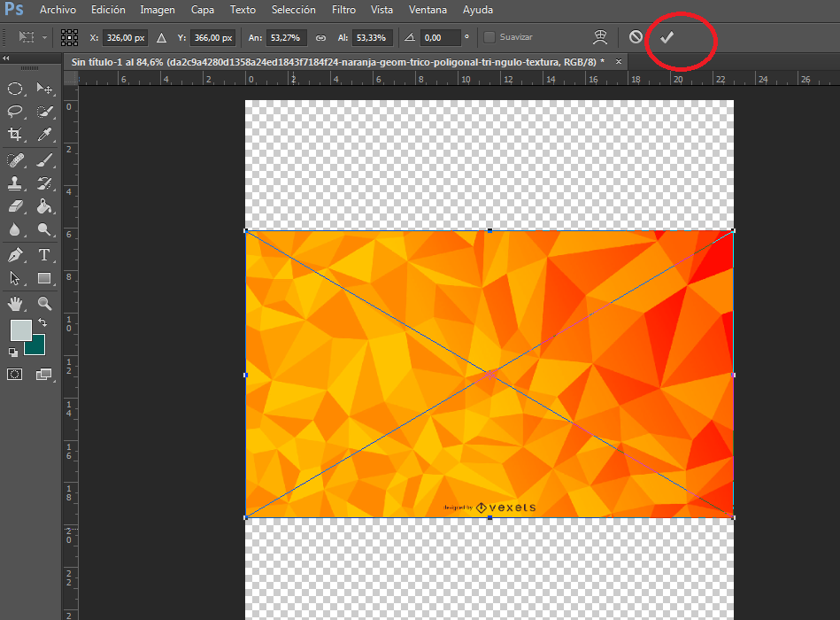Cancel the transform
This screenshot has width=840, height=620.
click(x=636, y=37)
